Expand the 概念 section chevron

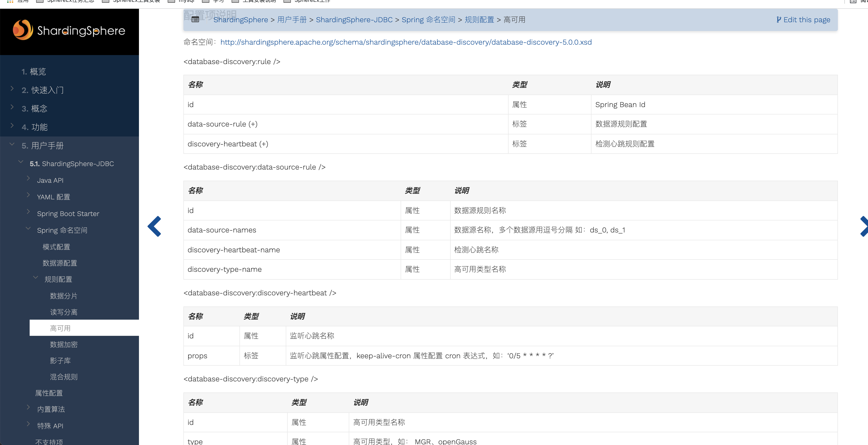(12, 107)
